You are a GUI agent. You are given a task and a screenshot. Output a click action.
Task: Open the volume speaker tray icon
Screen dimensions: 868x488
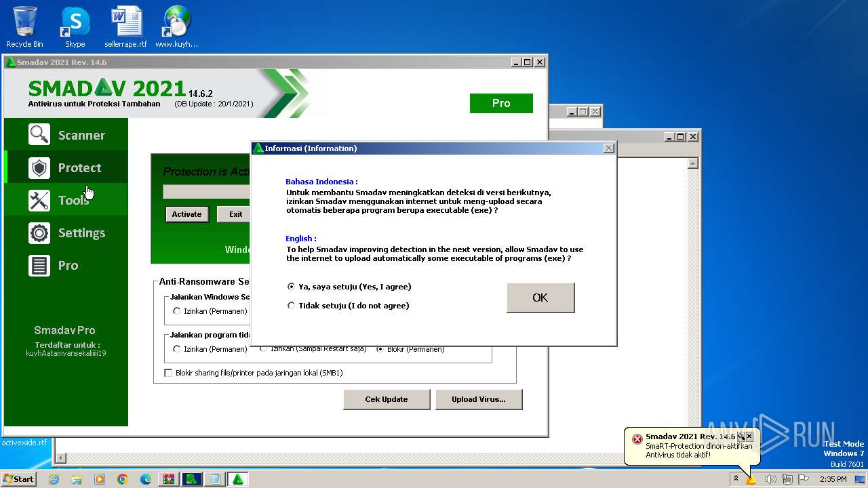[770, 479]
